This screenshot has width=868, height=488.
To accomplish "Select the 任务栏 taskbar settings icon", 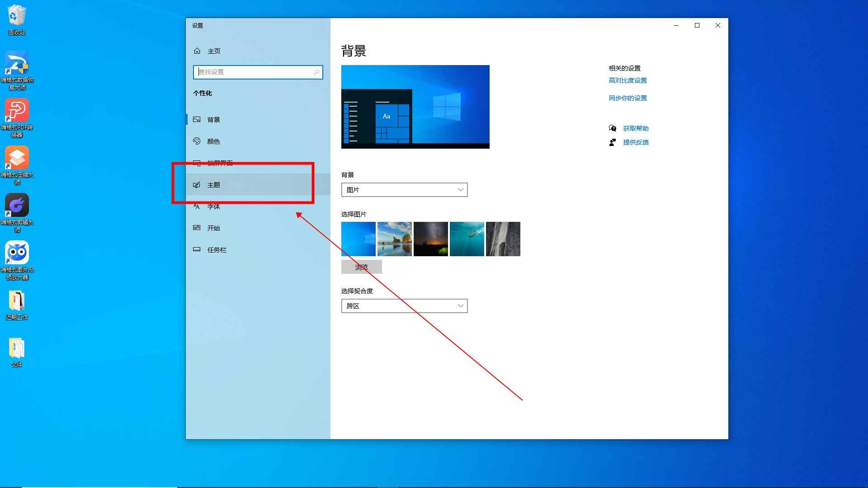I will pyautogui.click(x=197, y=249).
